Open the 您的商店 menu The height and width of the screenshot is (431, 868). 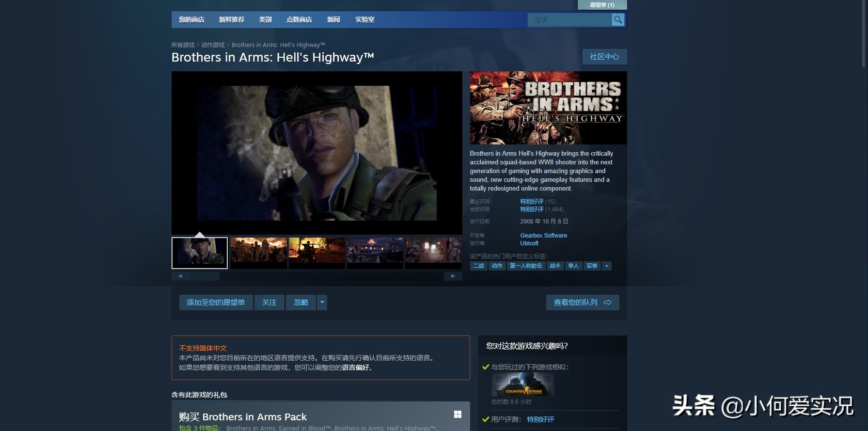pyautogui.click(x=191, y=19)
